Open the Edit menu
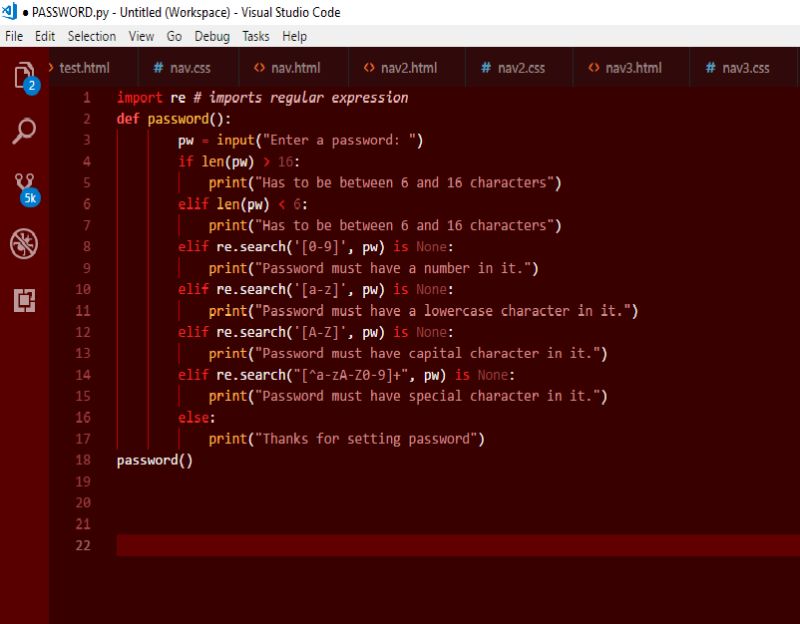The image size is (800, 624). point(45,36)
